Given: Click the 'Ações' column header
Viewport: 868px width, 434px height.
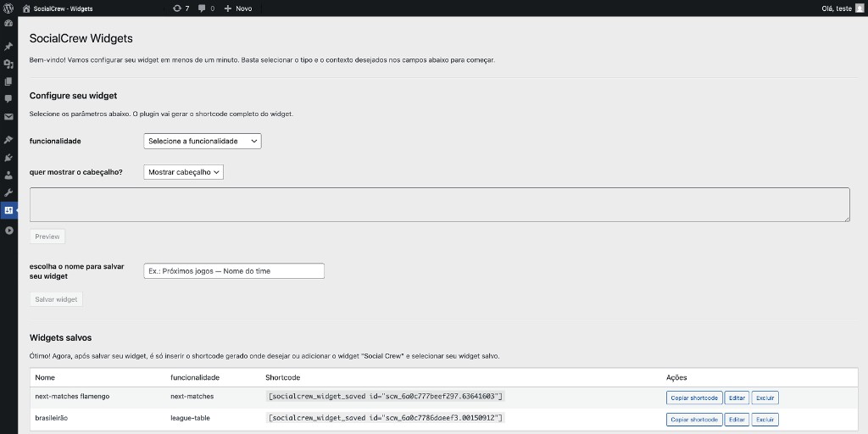Looking at the screenshot, I should (x=676, y=377).
